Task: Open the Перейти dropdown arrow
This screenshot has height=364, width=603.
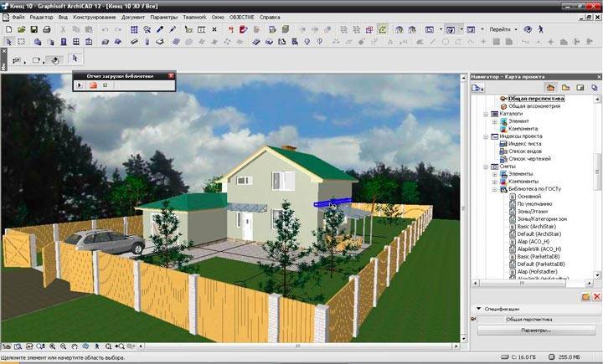Action: [516, 29]
